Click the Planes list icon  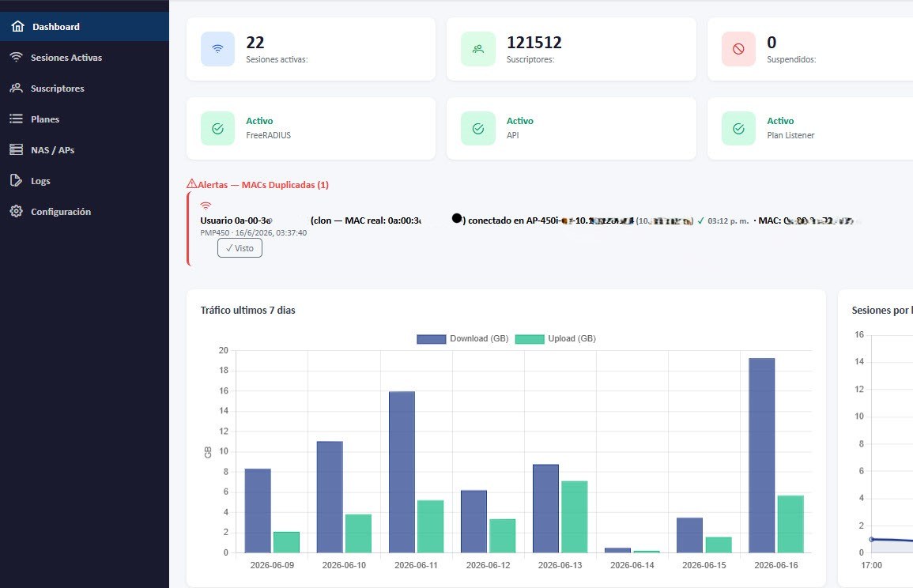17,119
